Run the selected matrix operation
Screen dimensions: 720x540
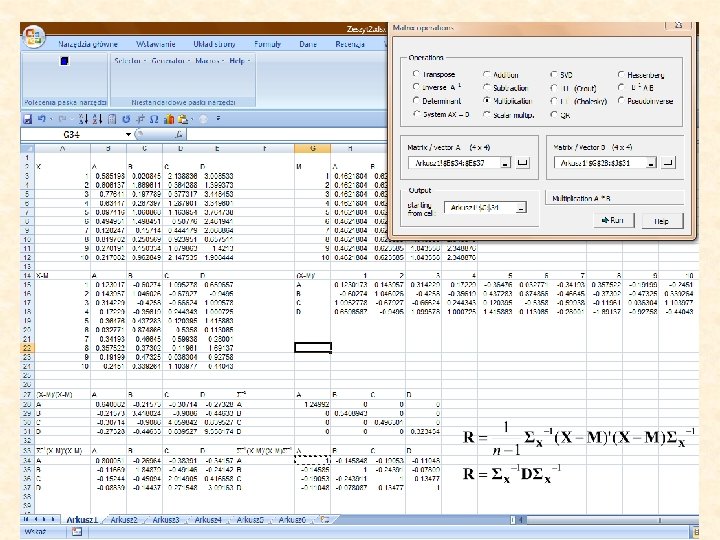613,220
